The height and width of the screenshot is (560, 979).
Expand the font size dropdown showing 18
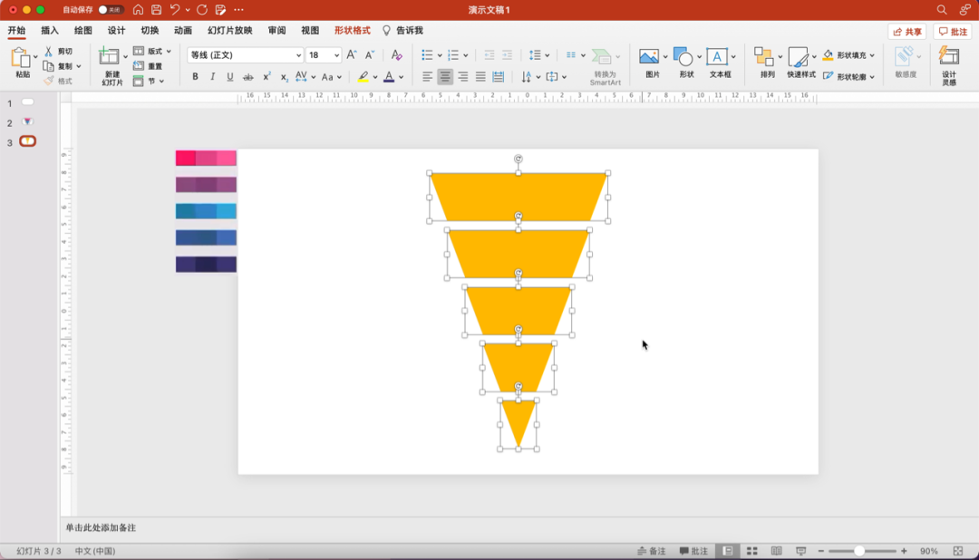click(335, 55)
